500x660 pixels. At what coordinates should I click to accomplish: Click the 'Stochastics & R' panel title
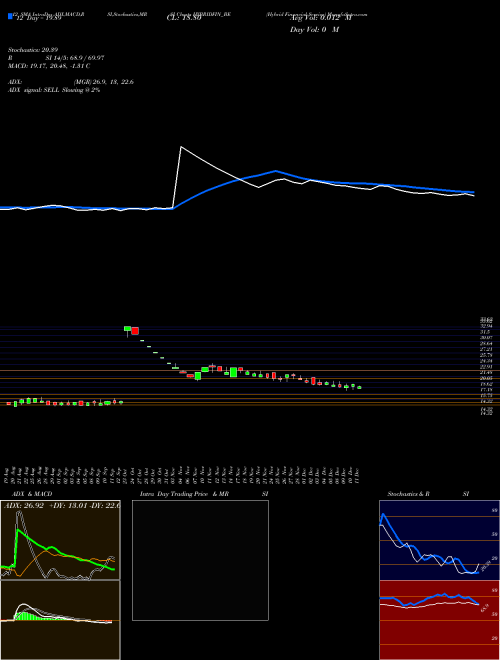click(x=408, y=494)
